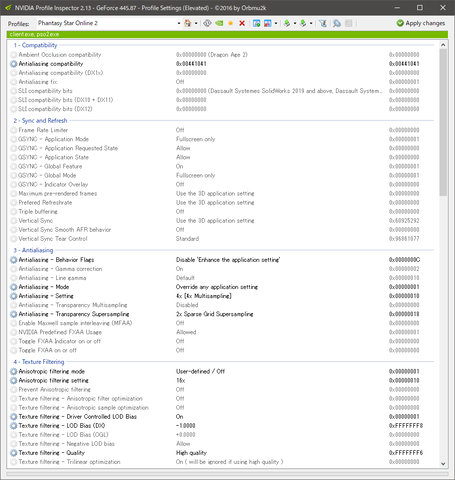
Task: Click gear icon beside Antialiasing compatibility
Action: pyautogui.click(x=13, y=64)
